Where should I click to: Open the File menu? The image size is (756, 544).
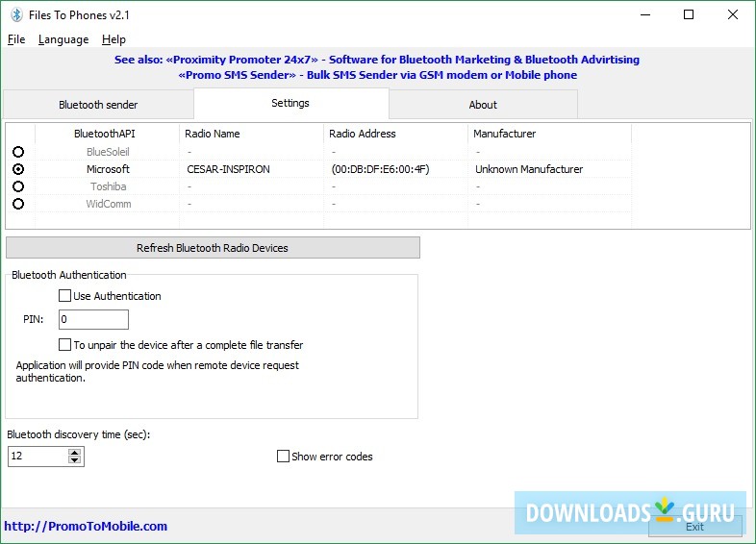(x=16, y=39)
